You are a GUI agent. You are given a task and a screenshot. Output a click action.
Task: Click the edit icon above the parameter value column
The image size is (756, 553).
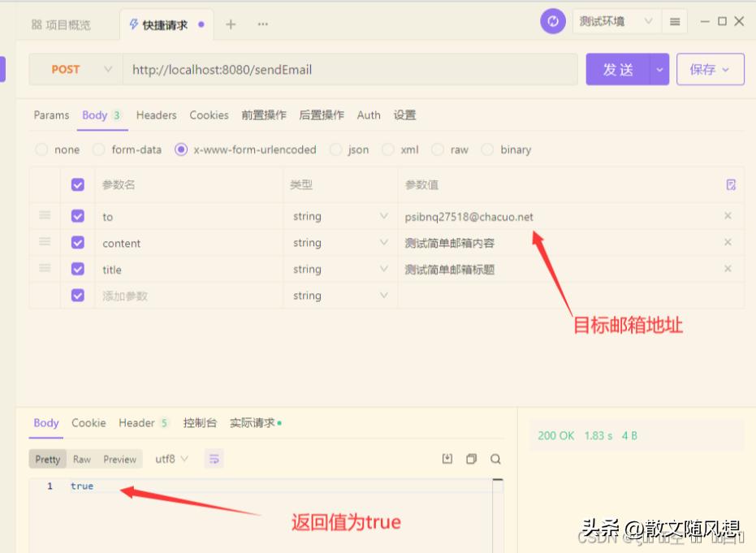pos(729,185)
